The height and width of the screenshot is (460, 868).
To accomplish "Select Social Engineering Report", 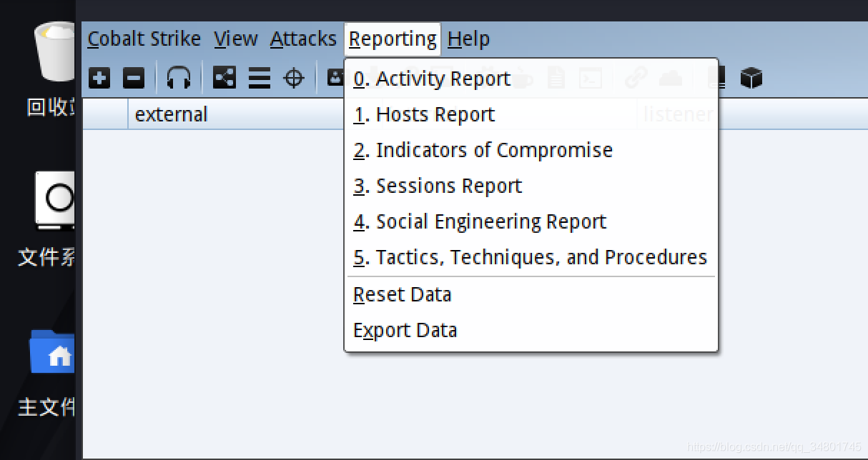I will pos(531,221).
